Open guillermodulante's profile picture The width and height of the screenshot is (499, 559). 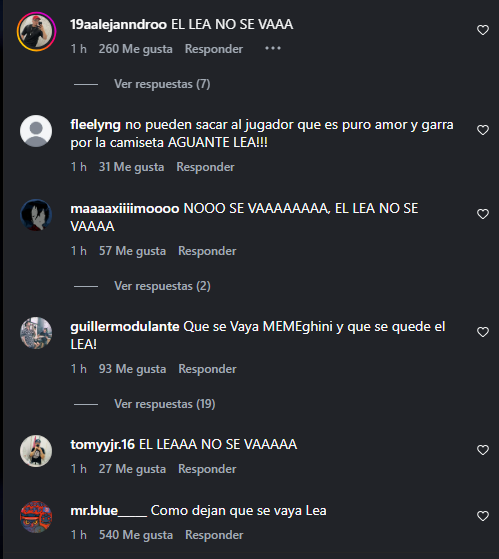coord(36,333)
